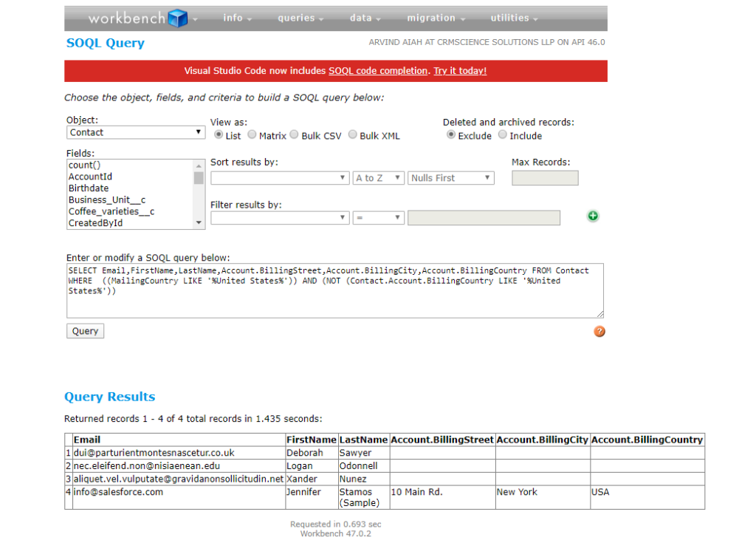Screen dimensions: 756x543
Task: Open the utilities menu
Action: pyautogui.click(x=514, y=18)
